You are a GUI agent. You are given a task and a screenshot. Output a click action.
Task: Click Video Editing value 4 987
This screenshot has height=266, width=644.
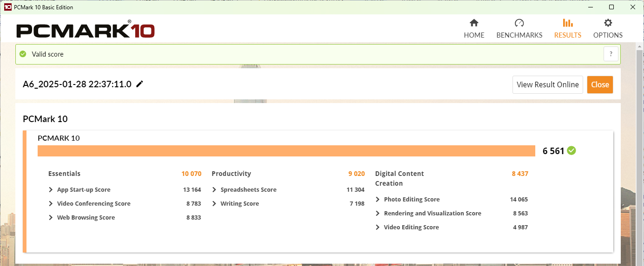(x=520, y=227)
